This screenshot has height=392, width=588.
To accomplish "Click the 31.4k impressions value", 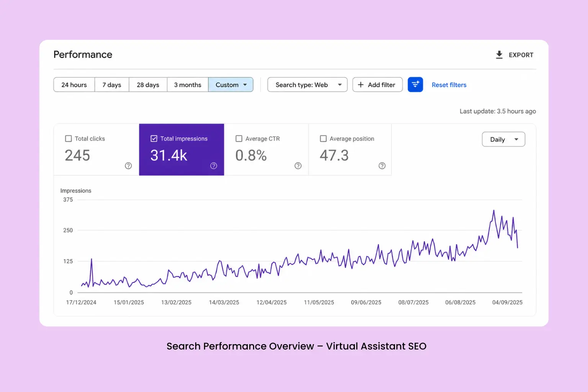I will pos(169,155).
